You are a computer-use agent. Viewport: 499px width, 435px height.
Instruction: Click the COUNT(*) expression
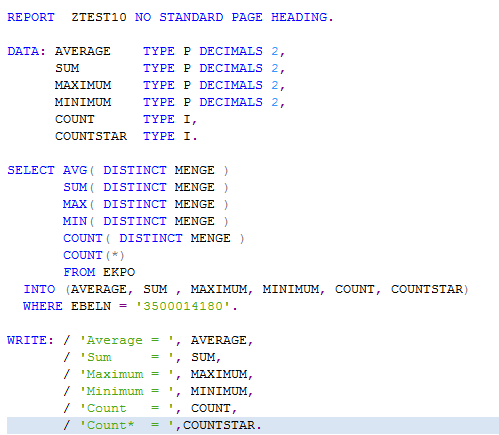[x=94, y=255]
